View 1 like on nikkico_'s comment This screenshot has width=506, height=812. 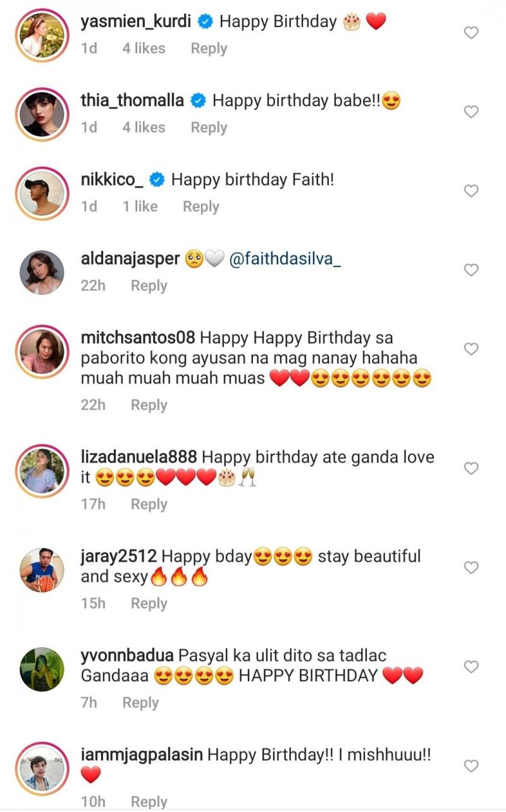point(140,207)
